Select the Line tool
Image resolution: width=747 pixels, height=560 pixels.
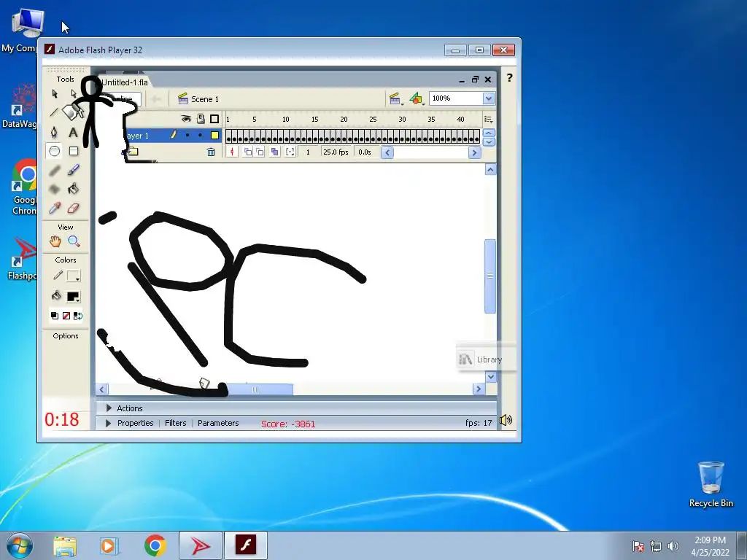click(x=54, y=113)
